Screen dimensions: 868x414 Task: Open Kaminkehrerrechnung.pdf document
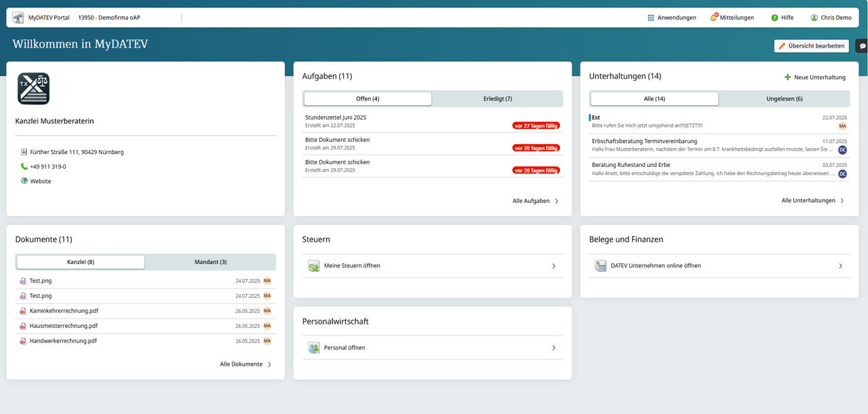click(x=63, y=311)
